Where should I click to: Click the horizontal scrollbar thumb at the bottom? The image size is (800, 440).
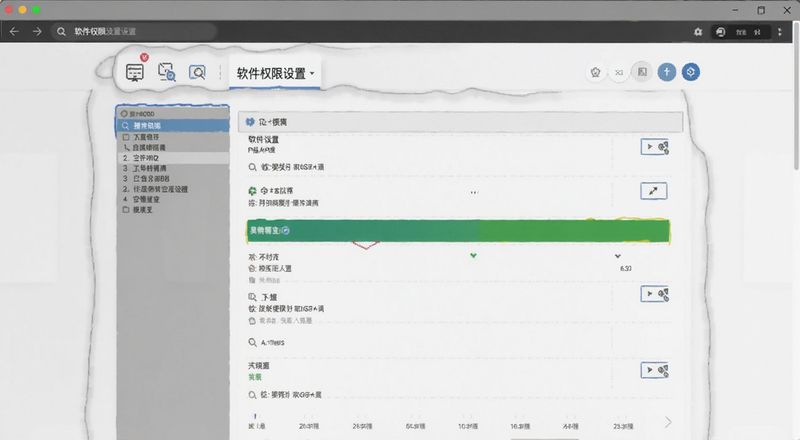pyautogui.click(x=544, y=438)
